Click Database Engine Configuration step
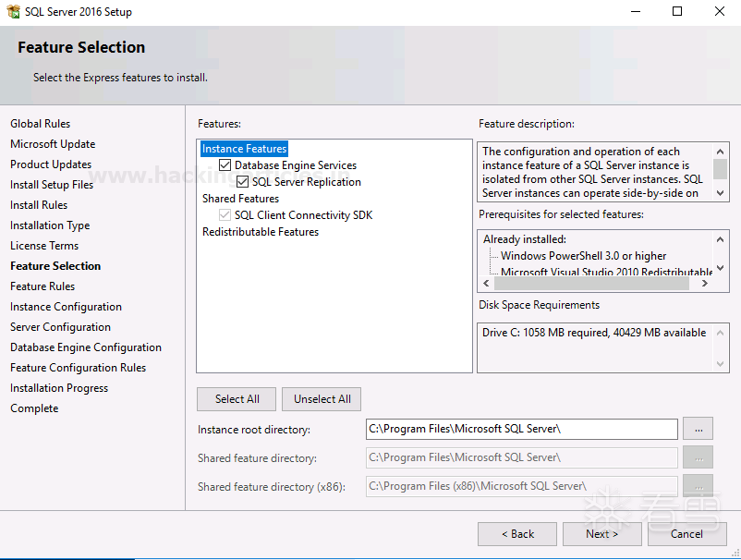The height and width of the screenshot is (560, 741). [x=86, y=347]
